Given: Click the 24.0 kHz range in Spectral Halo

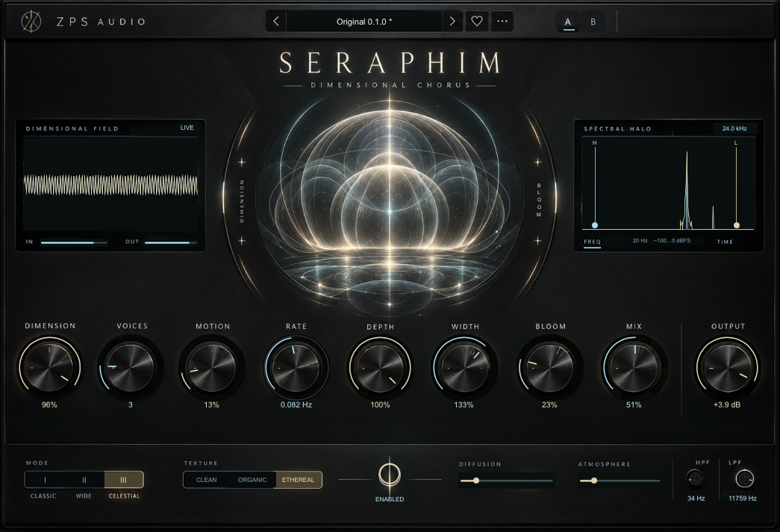Looking at the screenshot, I should [734, 128].
